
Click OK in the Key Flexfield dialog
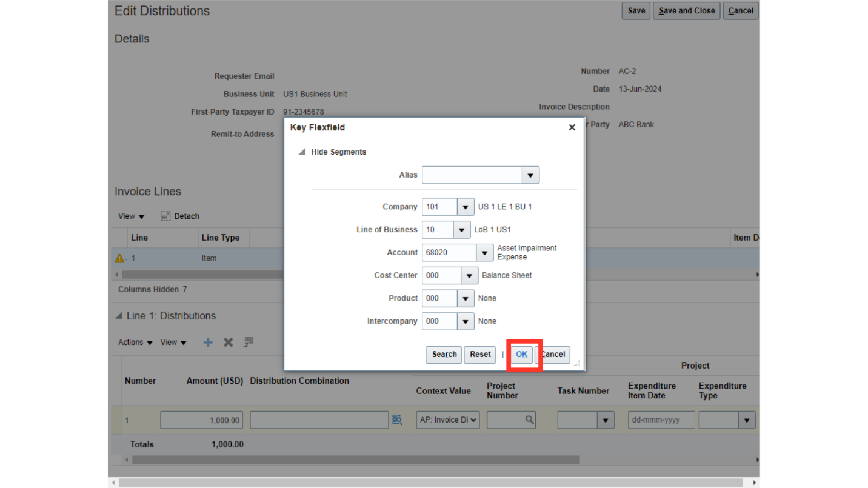(x=521, y=355)
